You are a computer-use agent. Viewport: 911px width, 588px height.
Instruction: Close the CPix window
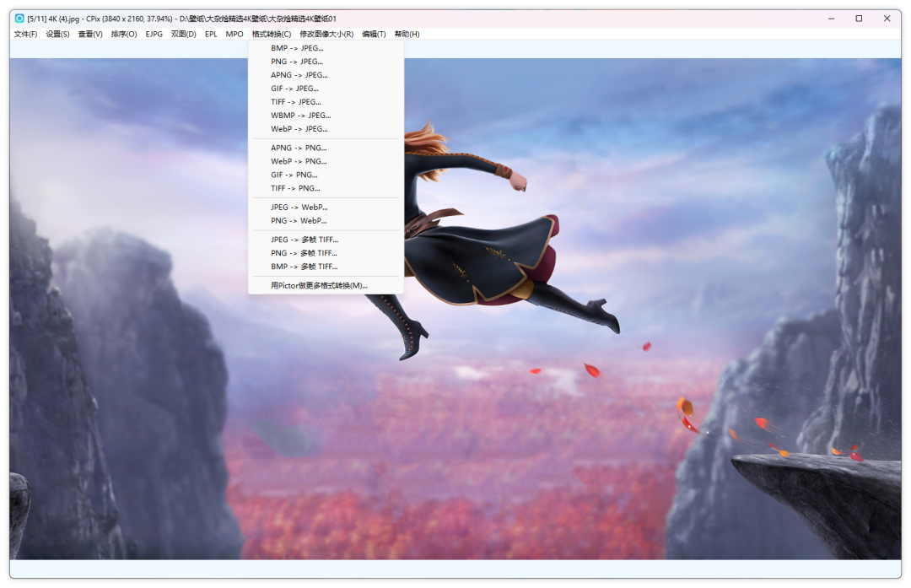pos(887,19)
